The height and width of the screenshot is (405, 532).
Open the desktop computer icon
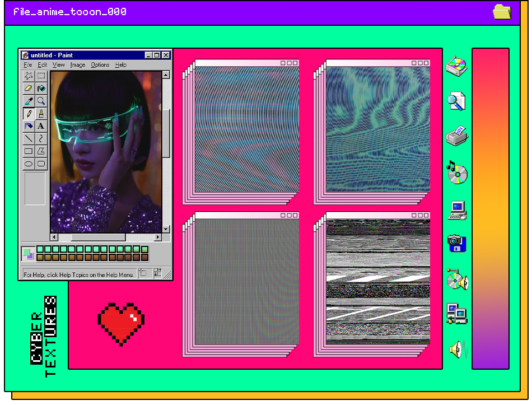(458, 211)
